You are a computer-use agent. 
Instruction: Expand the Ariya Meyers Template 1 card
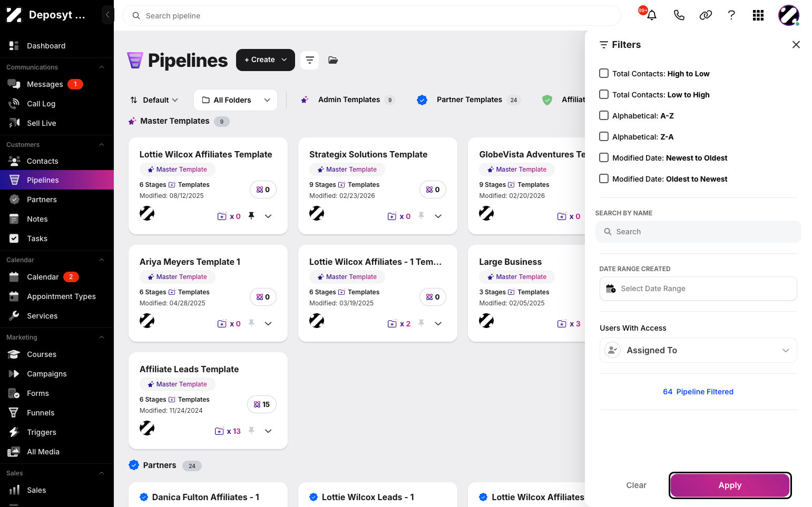pyautogui.click(x=268, y=323)
